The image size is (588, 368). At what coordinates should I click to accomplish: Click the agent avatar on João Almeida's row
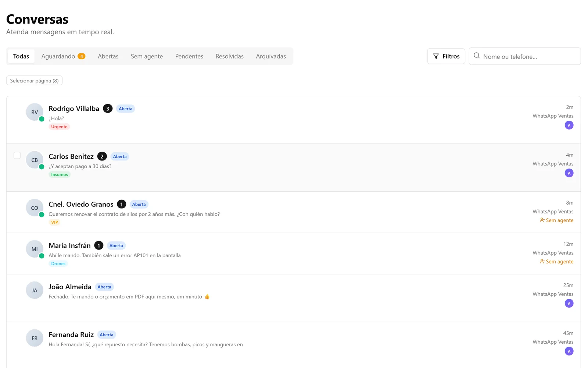(x=569, y=304)
